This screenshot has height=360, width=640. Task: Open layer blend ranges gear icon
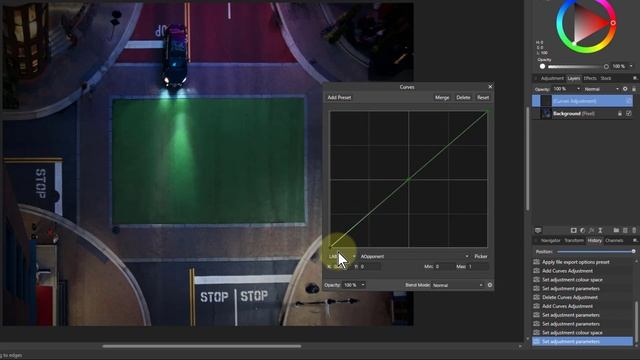click(625, 89)
